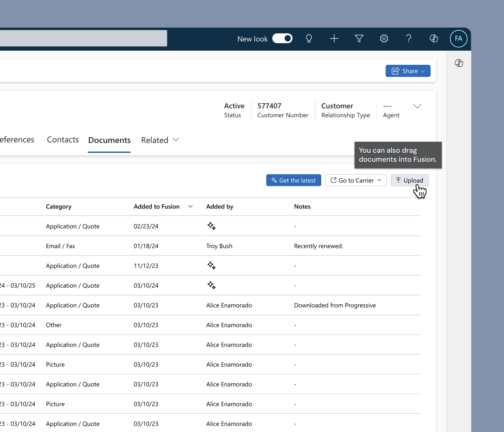Open the help question mark icon
Screen dimensions: 504x432
(x=409, y=39)
